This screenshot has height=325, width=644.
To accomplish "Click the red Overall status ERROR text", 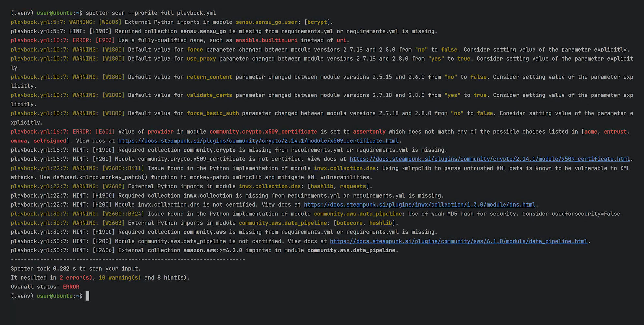I will 71,287.
